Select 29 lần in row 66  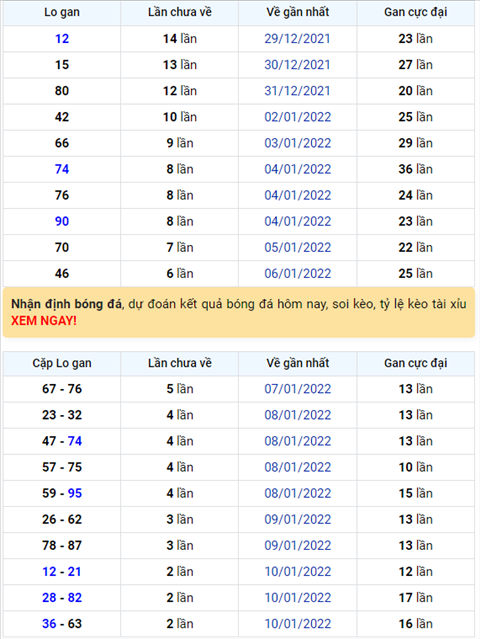[416, 143]
